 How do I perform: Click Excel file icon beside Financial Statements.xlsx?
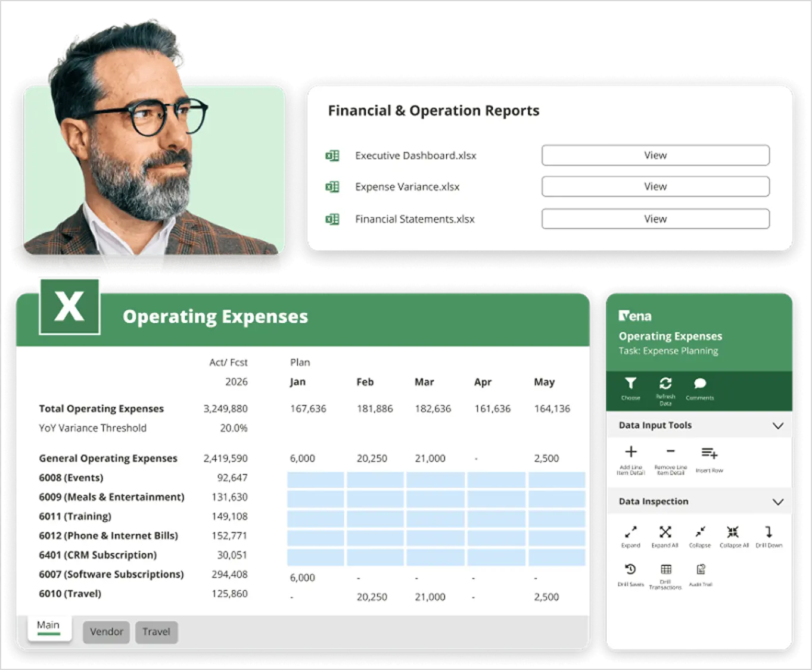pyautogui.click(x=332, y=219)
